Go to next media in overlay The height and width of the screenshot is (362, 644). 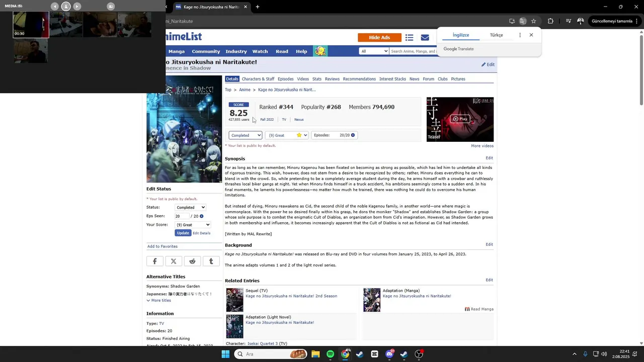tap(77, 6)
